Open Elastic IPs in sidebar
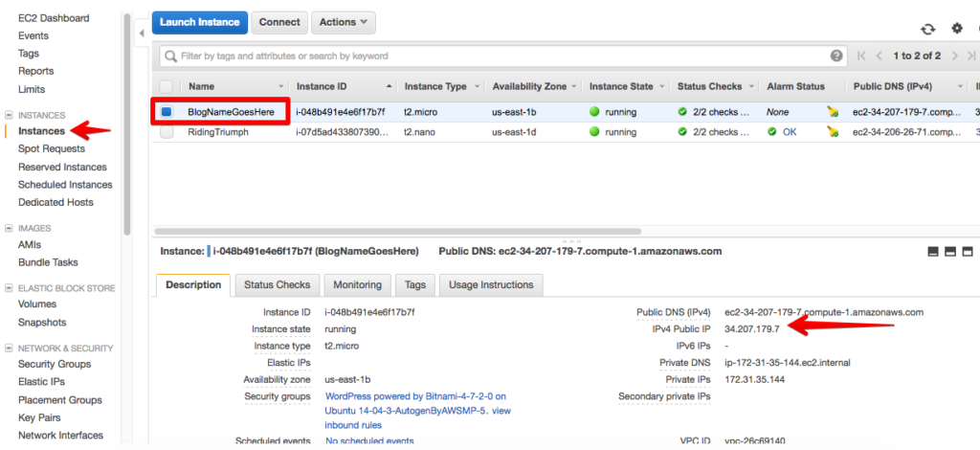The height and width of the screenshot is (450, 980). click(x=41, y=381)
